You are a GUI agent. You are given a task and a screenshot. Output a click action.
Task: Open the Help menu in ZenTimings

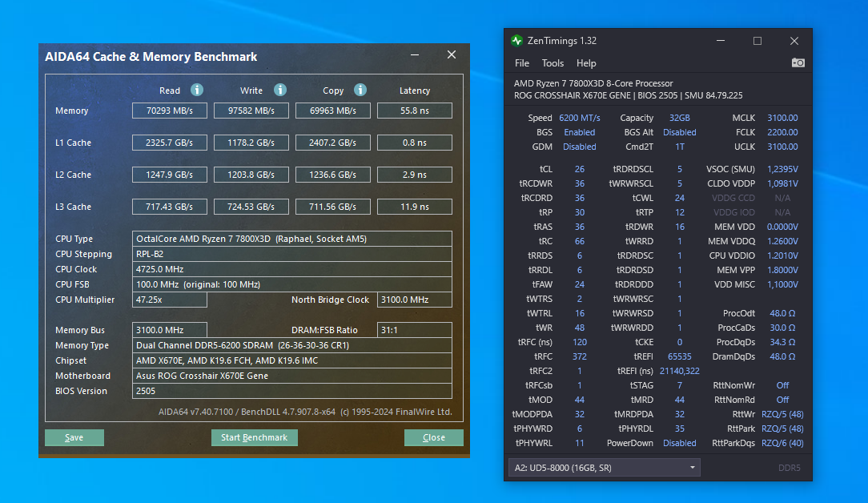pyautogui.click(x=586, y=63)
